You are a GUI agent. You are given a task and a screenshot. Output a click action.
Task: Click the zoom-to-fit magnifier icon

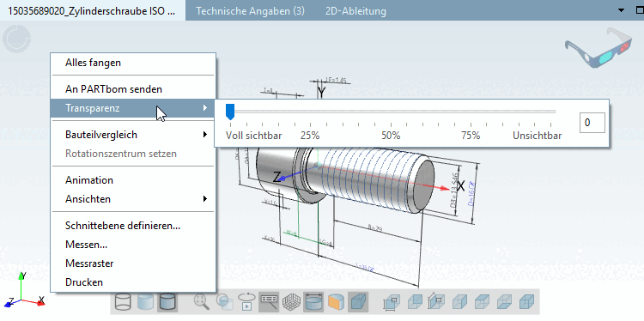[202, 302]
